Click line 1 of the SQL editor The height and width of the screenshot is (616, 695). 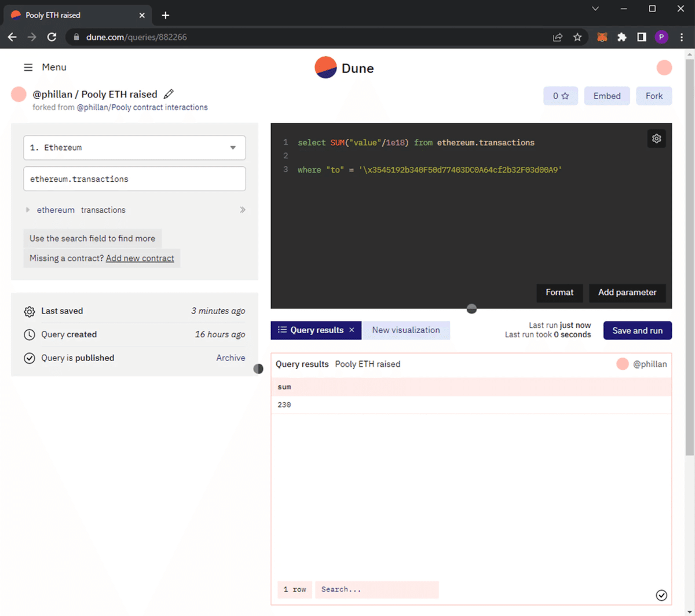click(416, 143)
